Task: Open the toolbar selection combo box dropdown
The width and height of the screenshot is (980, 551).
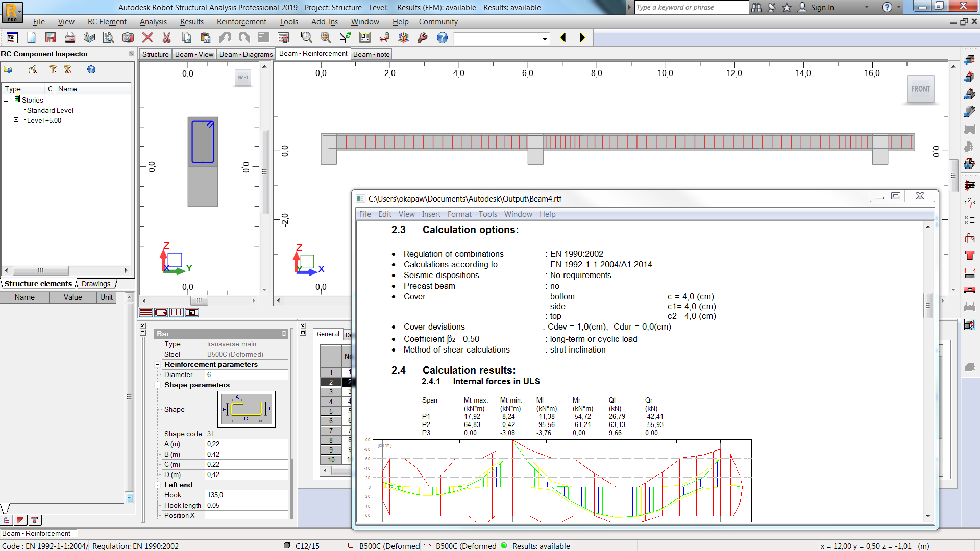Action: (x=545, y=38)
